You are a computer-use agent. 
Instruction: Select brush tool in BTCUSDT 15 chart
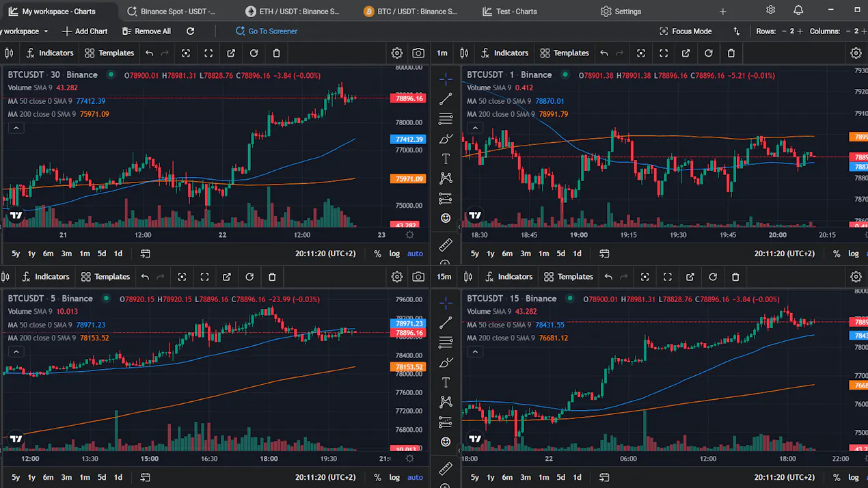(446, 362)
